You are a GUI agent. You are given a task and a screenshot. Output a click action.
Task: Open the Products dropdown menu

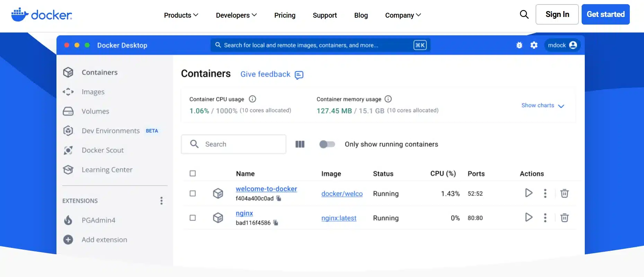point(181,15)
